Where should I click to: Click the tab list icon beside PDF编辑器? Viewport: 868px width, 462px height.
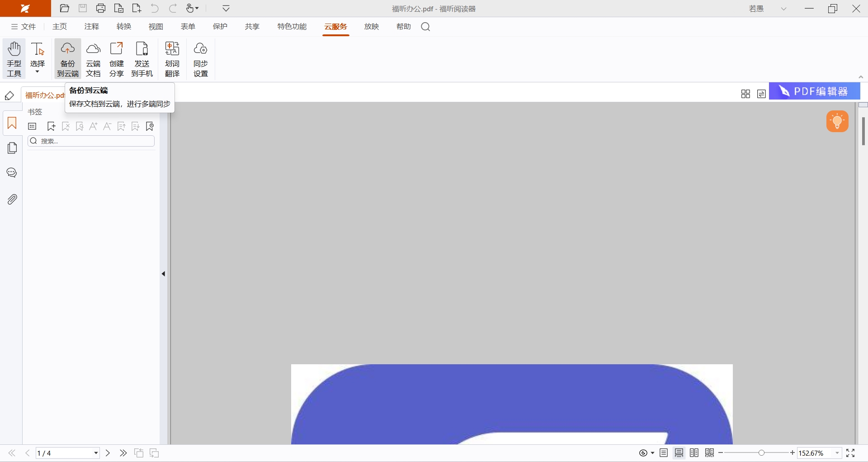[x=761, y=94]
